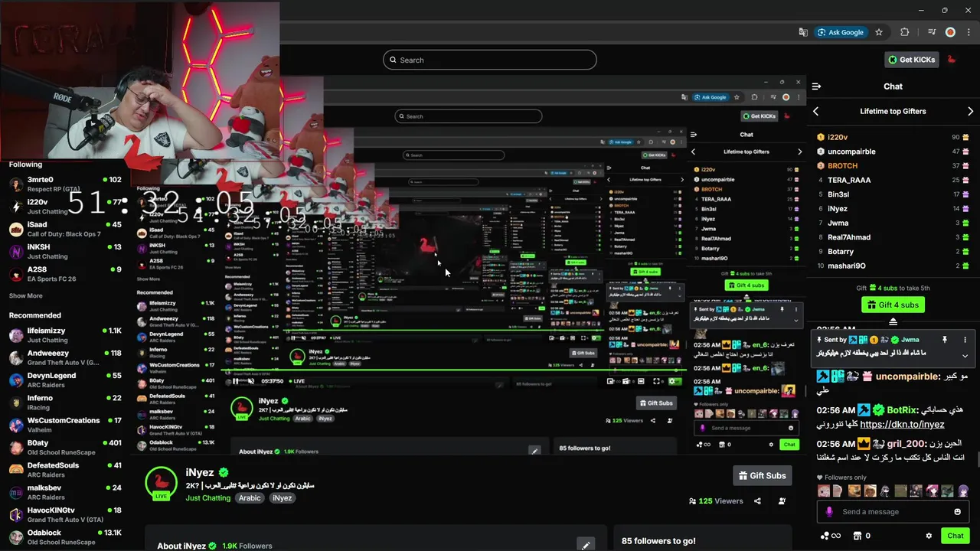Screen dimensions: 980x551
Task: Select the iNyez tag chip
Action: 283,498
